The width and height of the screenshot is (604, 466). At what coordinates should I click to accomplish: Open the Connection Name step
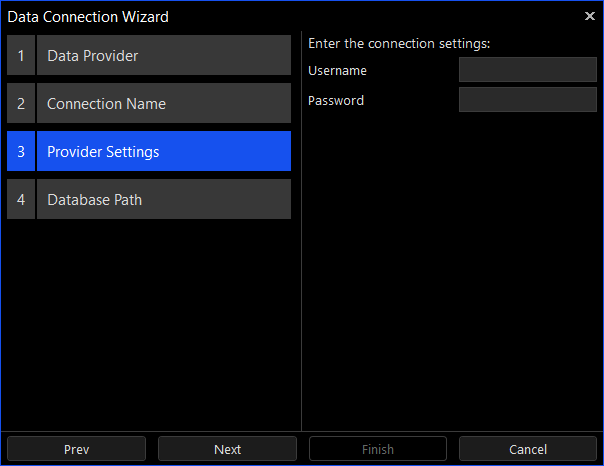tap(164, 104)
